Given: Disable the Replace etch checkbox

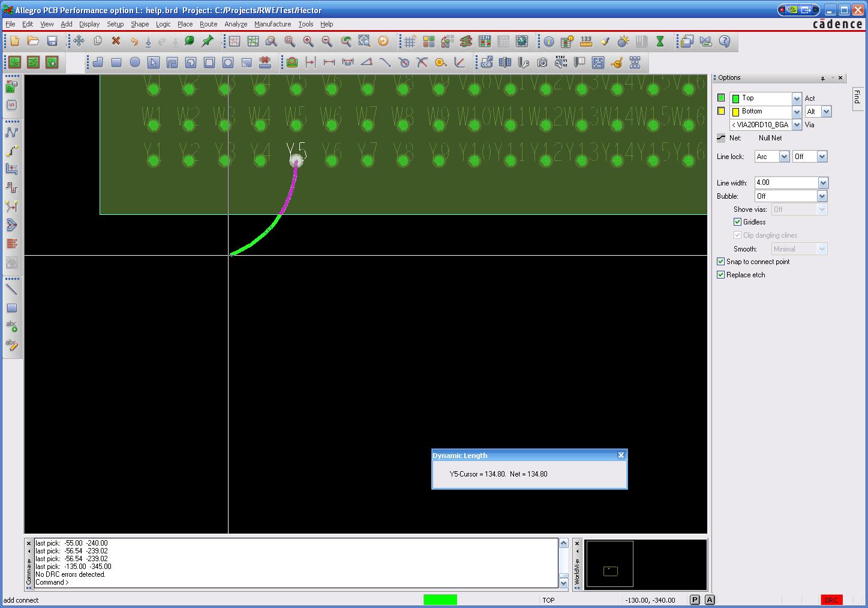Looking at the screenshot, I should coord(721,275).
